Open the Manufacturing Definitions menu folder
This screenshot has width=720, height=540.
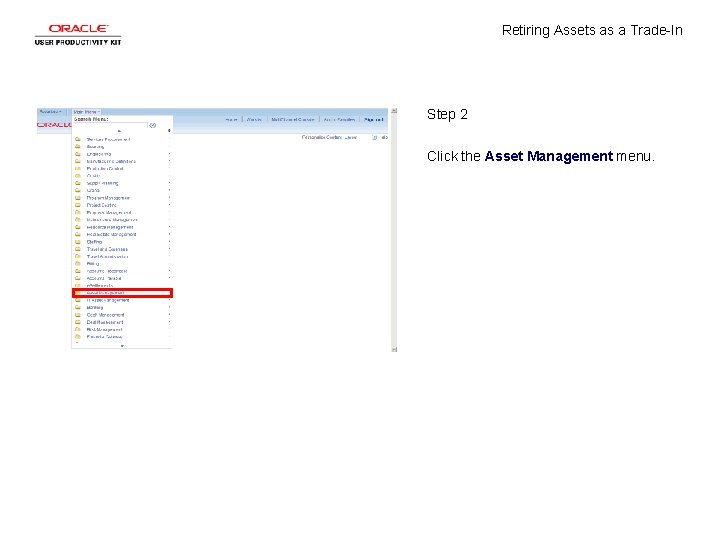[x=111, y=162]
